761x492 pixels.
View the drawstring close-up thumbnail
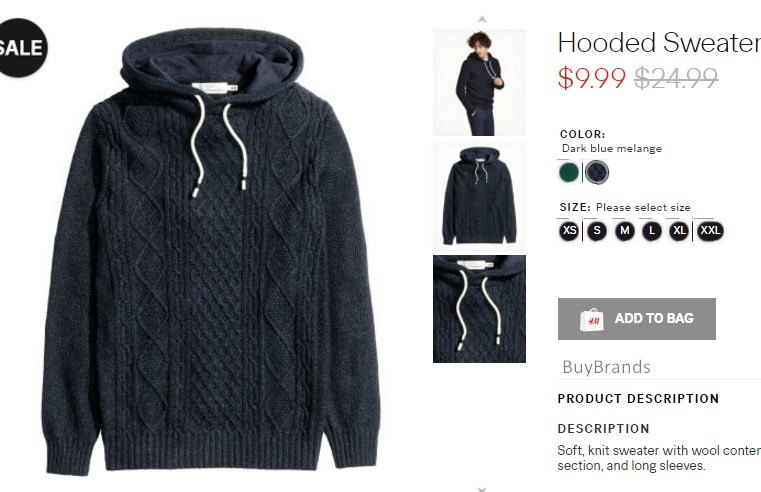[x=480, y=309]
